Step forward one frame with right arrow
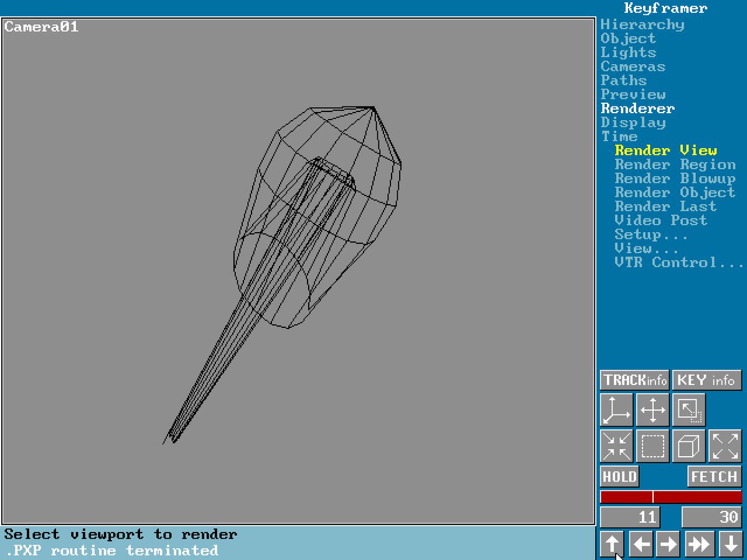The height and width of the screenshot is (560, 747). point(668,544)
